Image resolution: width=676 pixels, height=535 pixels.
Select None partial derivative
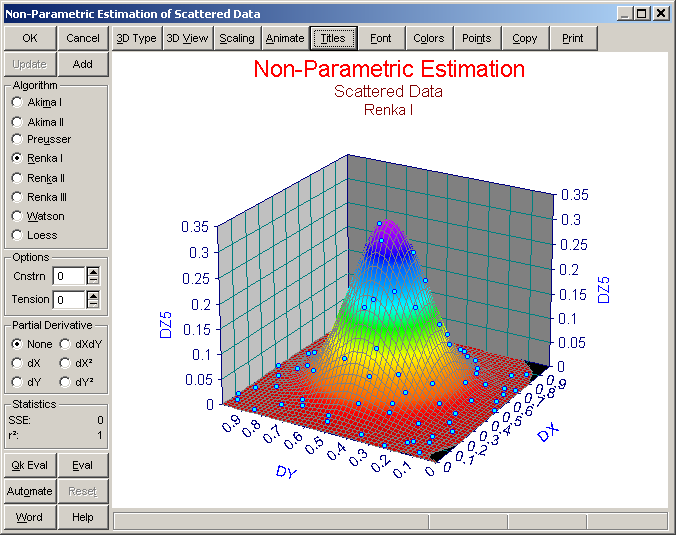click(31, 344)
